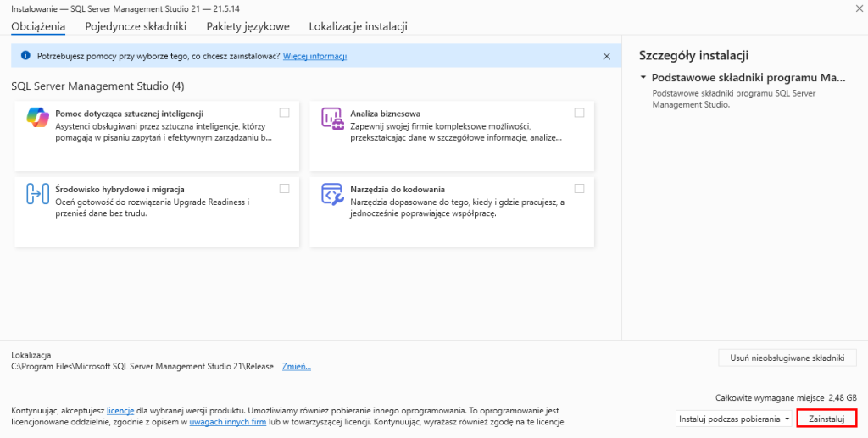The image size is (868, 438).
Task: Open the Pakiety językowe tab
Action: click(248, 26)
